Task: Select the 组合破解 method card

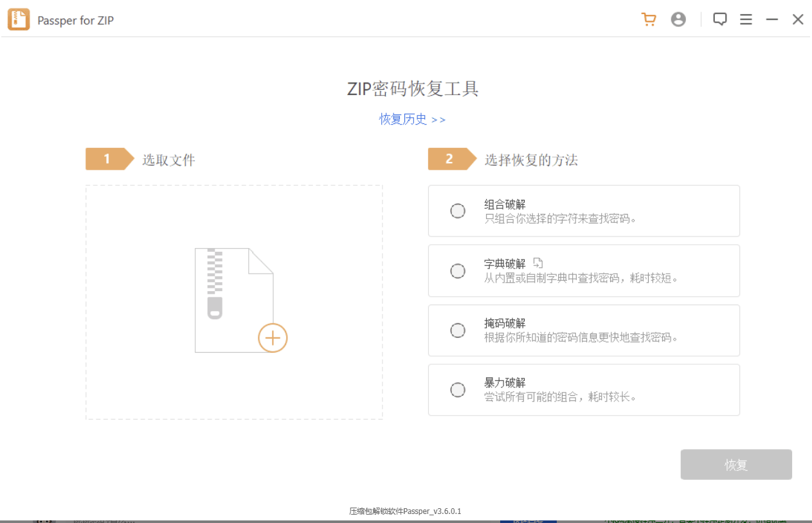Action: click(583, 211)
